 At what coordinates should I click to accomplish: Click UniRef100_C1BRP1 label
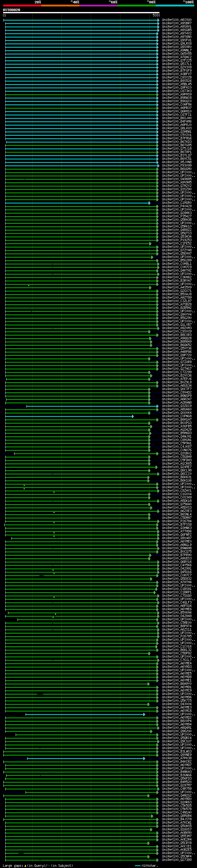tap(176, 592)
